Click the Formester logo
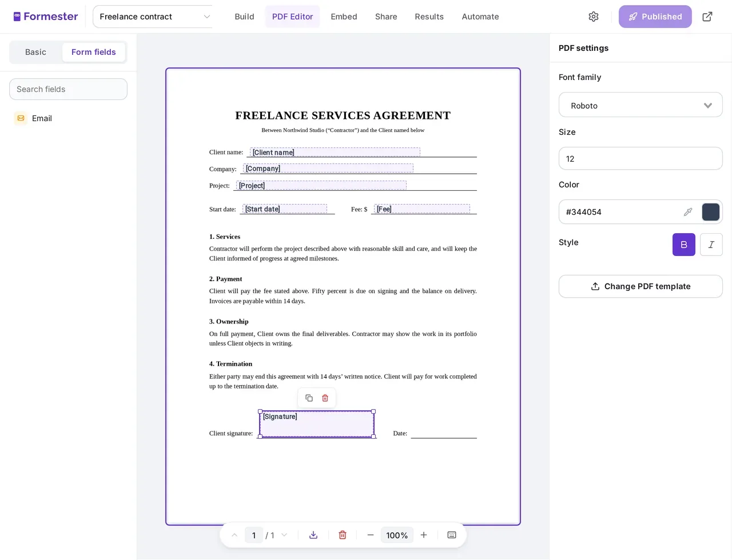732x560 pixels. pos(46,17)
